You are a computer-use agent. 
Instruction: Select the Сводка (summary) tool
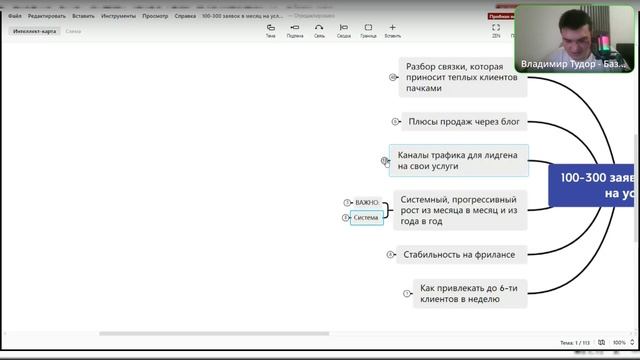tap(344, 31)
